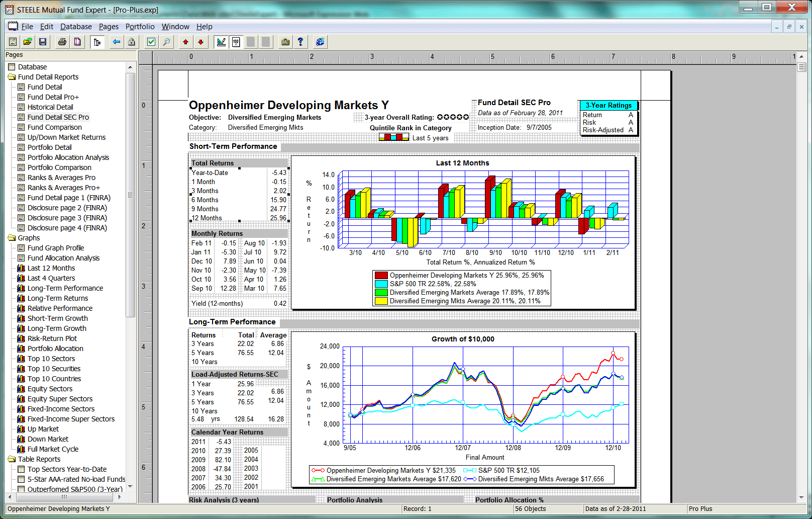Open search with the magnifying glass icon
This screenshot has height=519, width=812.
coord(166,42)
